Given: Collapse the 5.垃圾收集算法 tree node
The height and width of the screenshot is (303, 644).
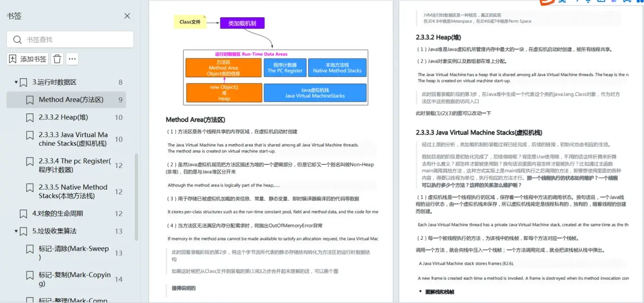Looking at the screenshot, I should pos(16,231).
